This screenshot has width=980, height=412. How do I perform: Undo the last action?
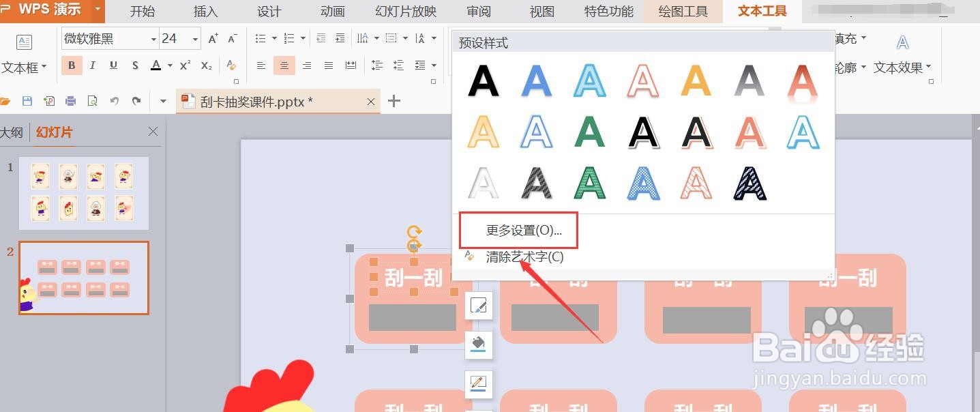coord(115,100)
